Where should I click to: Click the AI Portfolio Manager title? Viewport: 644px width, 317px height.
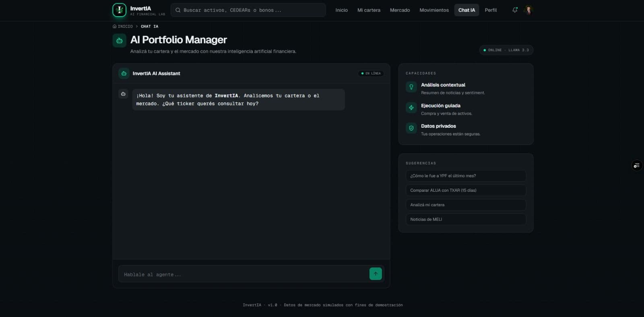(x=179, y=39)
